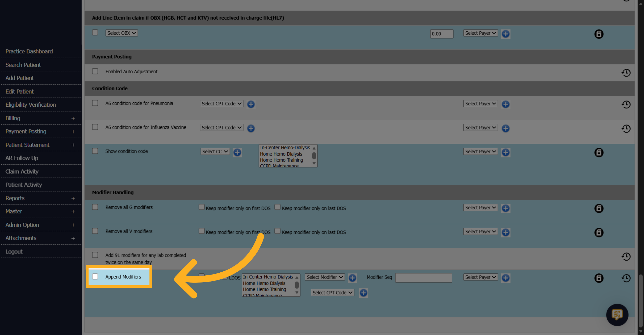Click the save icon in the Select OBX row
The width and height of the screenshot is (644, 335).
coord(599,34)
